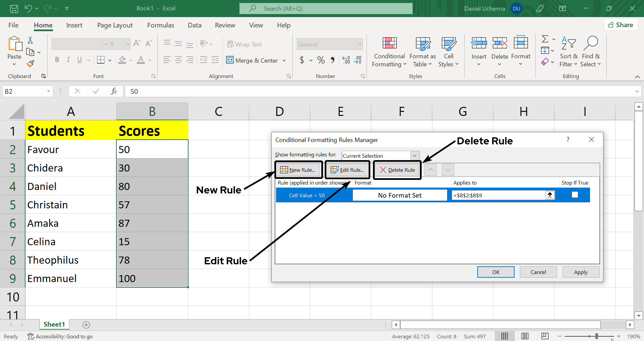Viewport: 644px width, 341px height.
Task: Enable Stop If True for the rule
Action: click(x=575, y=195)
